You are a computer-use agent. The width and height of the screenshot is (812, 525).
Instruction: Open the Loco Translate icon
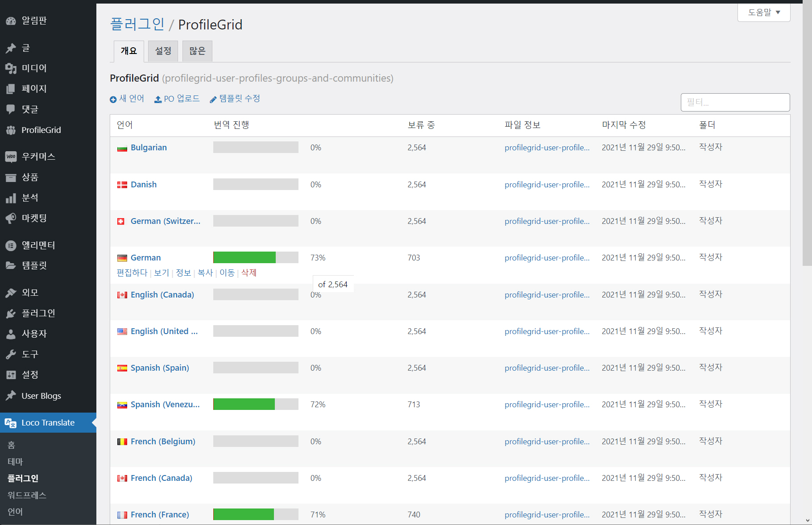(11, 423)
